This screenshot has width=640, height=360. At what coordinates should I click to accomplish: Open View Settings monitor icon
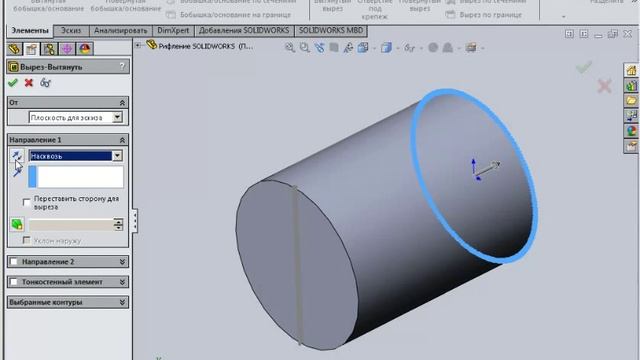(x=471, y=48)
